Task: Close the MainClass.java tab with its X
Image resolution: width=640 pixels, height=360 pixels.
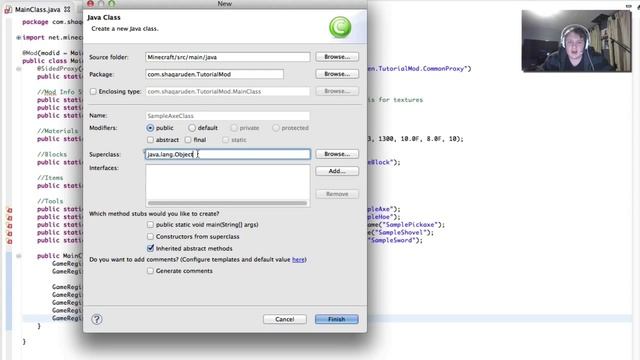Action: coord(67,9)
